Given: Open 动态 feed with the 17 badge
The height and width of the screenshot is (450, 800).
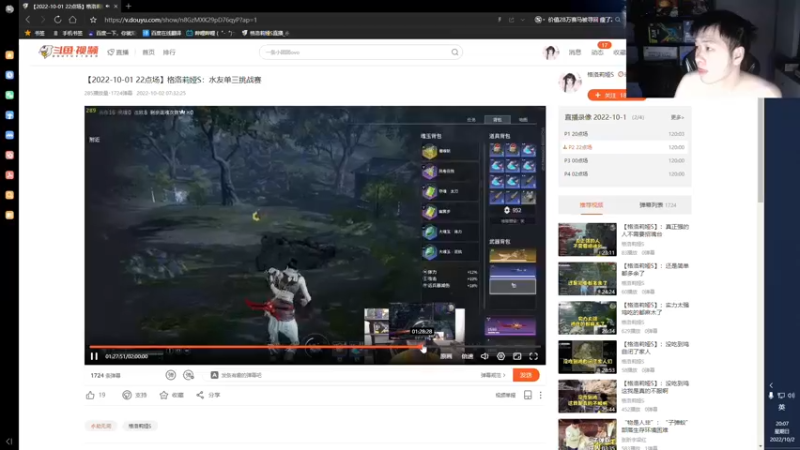Looking at the screenshot, I should (x=597, y=52).
